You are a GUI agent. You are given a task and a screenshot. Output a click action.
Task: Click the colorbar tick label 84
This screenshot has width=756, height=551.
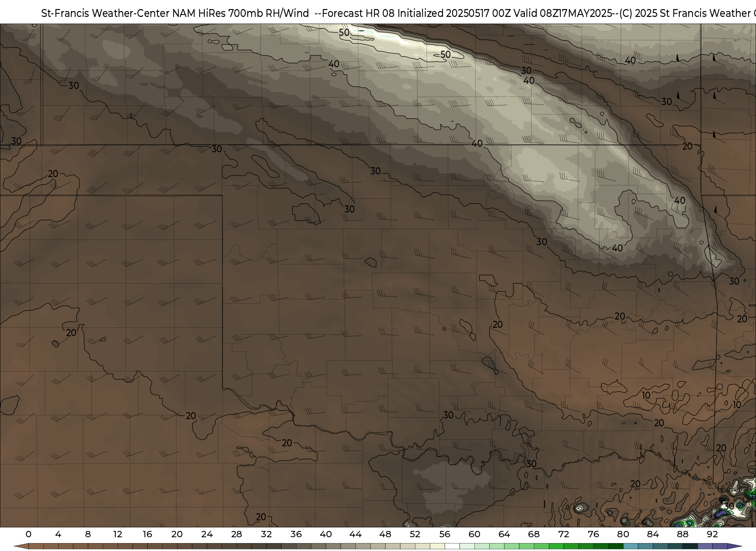pyautogui.click(x=653, y=534)
